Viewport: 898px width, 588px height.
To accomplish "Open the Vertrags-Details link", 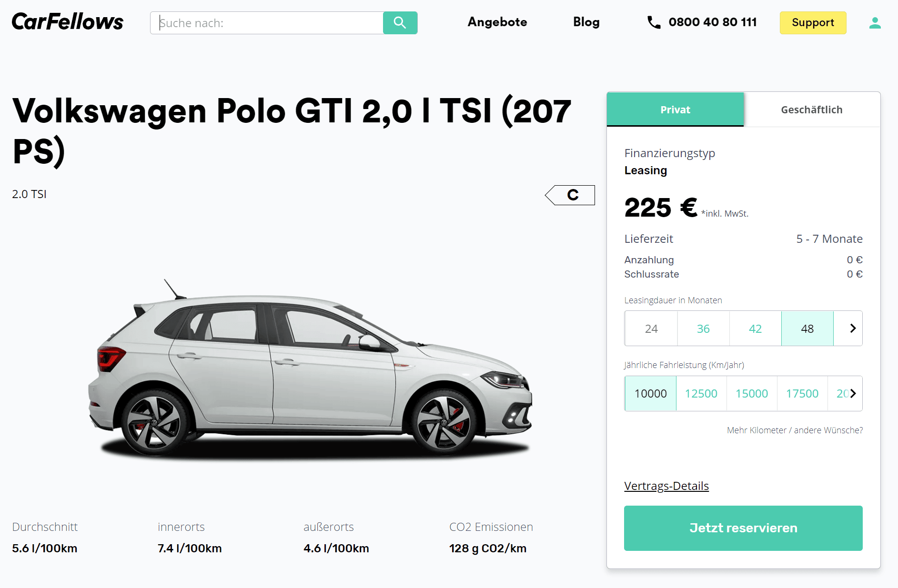I will pos(666,486).
